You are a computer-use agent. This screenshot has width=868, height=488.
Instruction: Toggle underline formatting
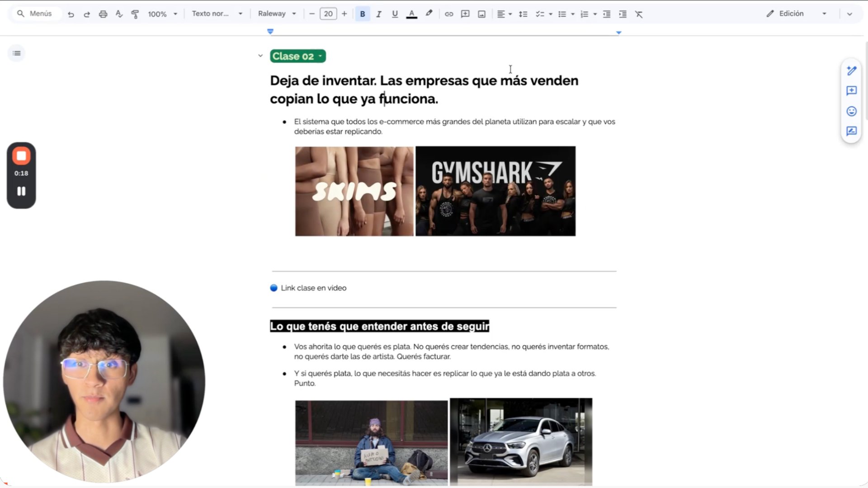coord(395,14)
